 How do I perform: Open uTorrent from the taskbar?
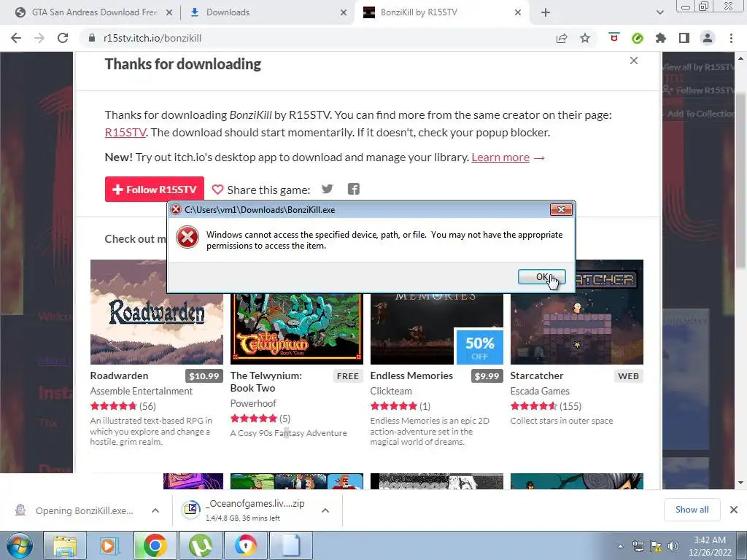click(200, 545)
